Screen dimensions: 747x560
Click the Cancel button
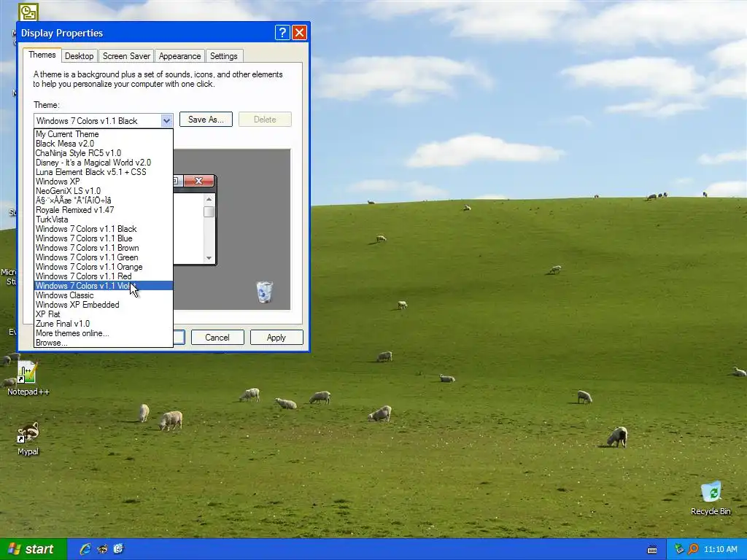click(217, 337)
